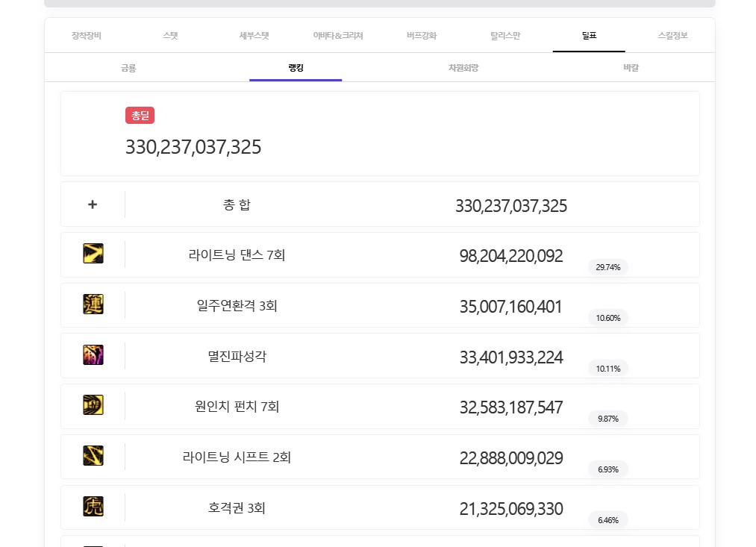Go to the 세부스탯 tab
This screenshot has height=547, width=756.
point(254,36)
